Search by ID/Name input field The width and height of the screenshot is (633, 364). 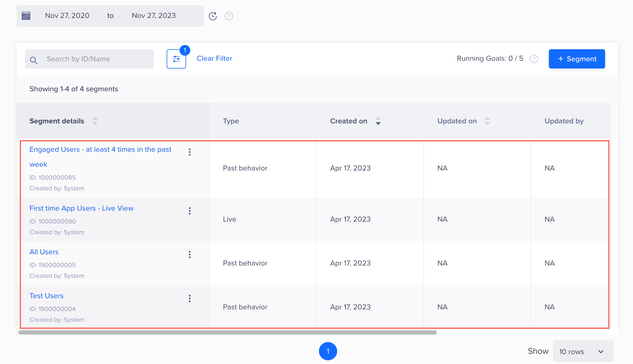[x=90, y=59]
